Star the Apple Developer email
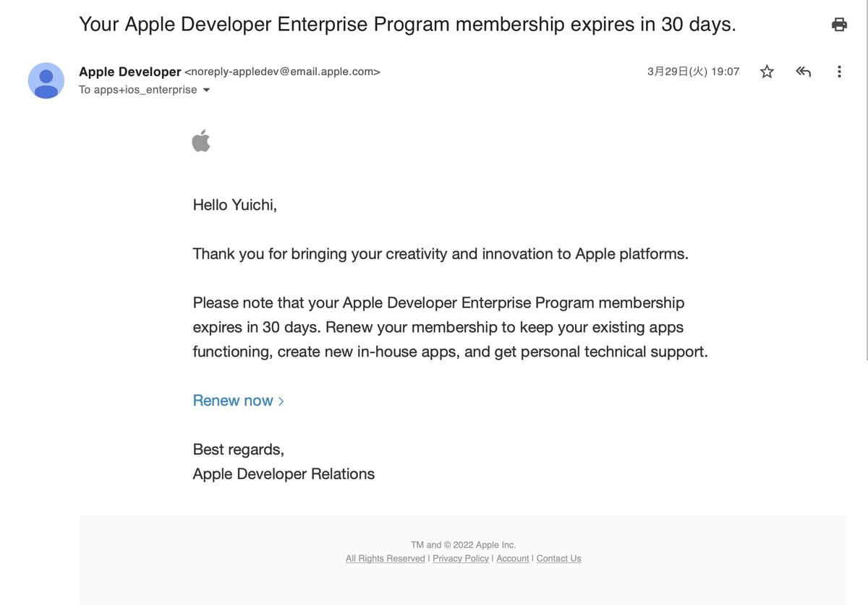The width and height of the screenshot is (868, 605). click(x=767, y=72)
